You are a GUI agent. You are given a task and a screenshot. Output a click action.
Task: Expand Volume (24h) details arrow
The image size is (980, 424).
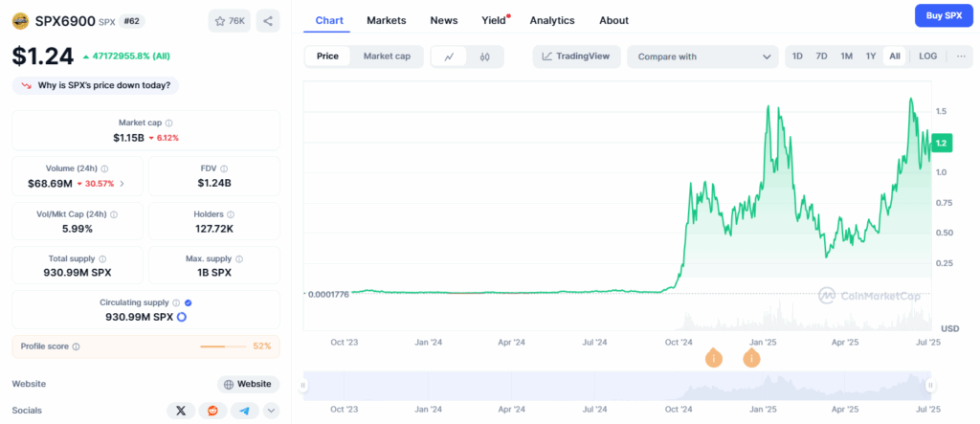pos(122,184)
